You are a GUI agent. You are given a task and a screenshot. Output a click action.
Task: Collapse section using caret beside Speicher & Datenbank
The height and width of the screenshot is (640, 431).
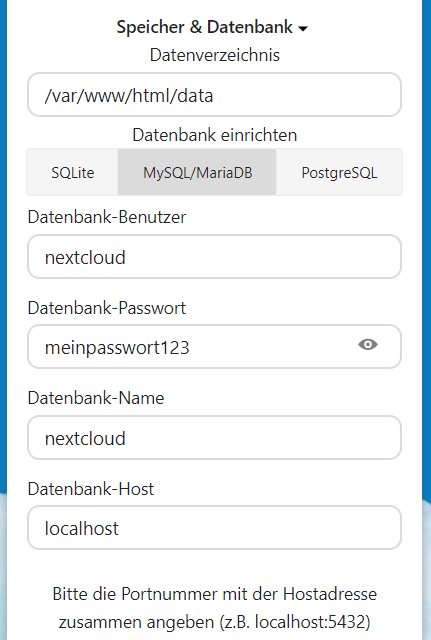(x=303, y=29)
